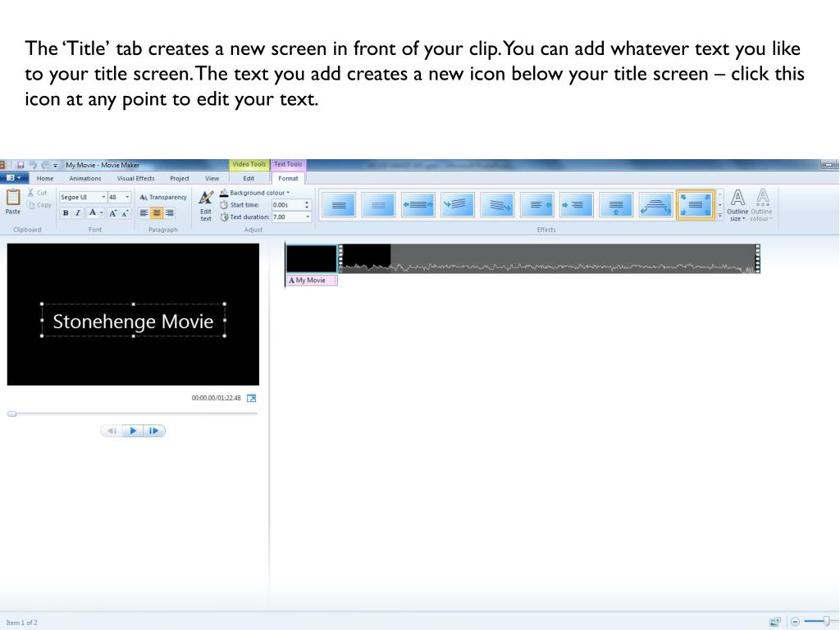Align text right
Screen dimensions: 840x630
pos(169,212)
